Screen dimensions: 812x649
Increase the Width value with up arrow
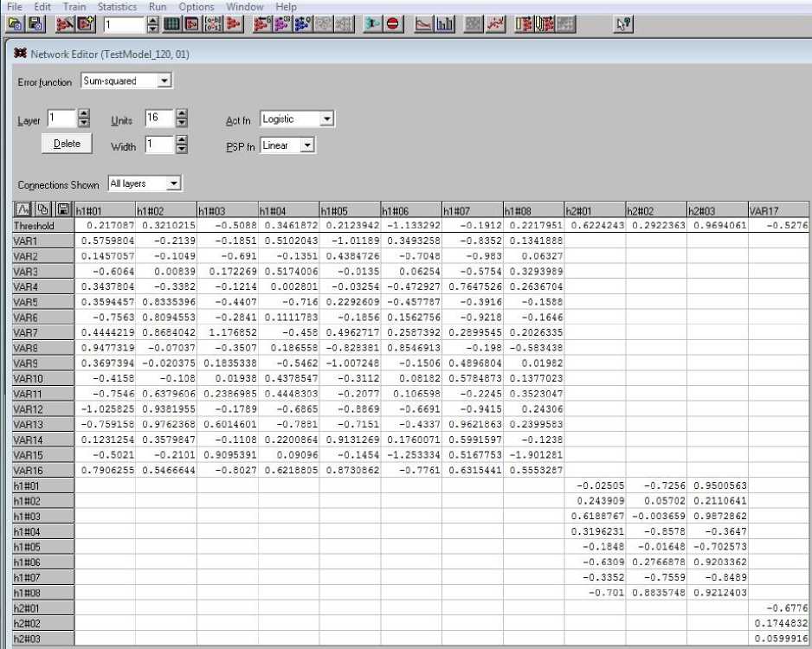(181, 140)
